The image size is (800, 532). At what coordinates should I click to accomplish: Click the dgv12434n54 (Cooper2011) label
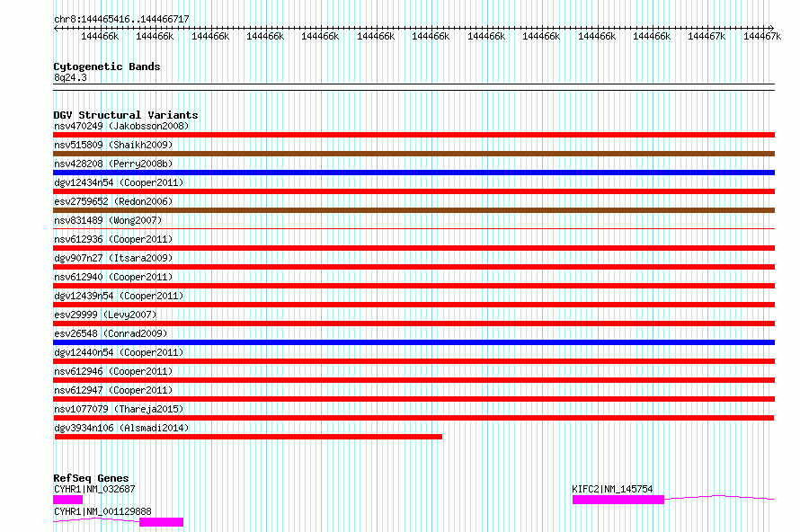click(119, 182)
